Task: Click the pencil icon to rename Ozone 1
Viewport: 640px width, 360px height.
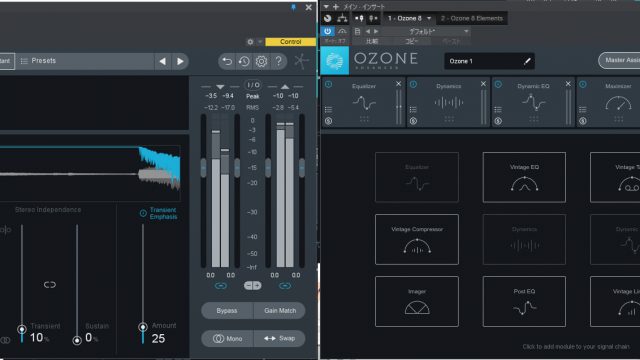Action: (527, 61)
